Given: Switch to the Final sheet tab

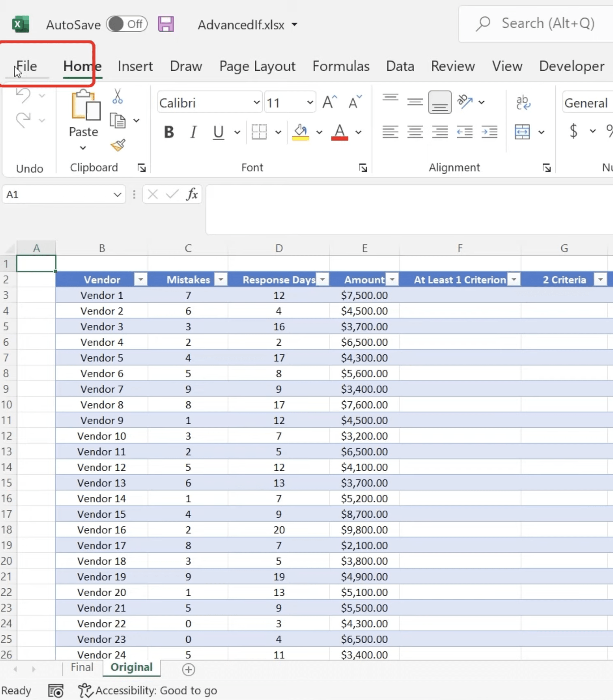Looking at the screenshot, I should click(82, 667).
